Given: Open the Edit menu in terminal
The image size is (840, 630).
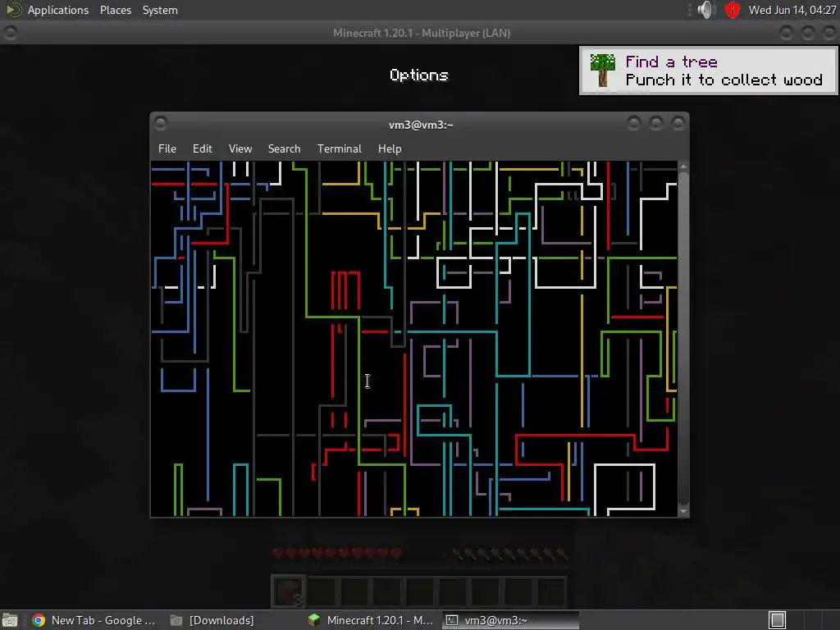Looking at the screenshot, I should pos(203,149).
